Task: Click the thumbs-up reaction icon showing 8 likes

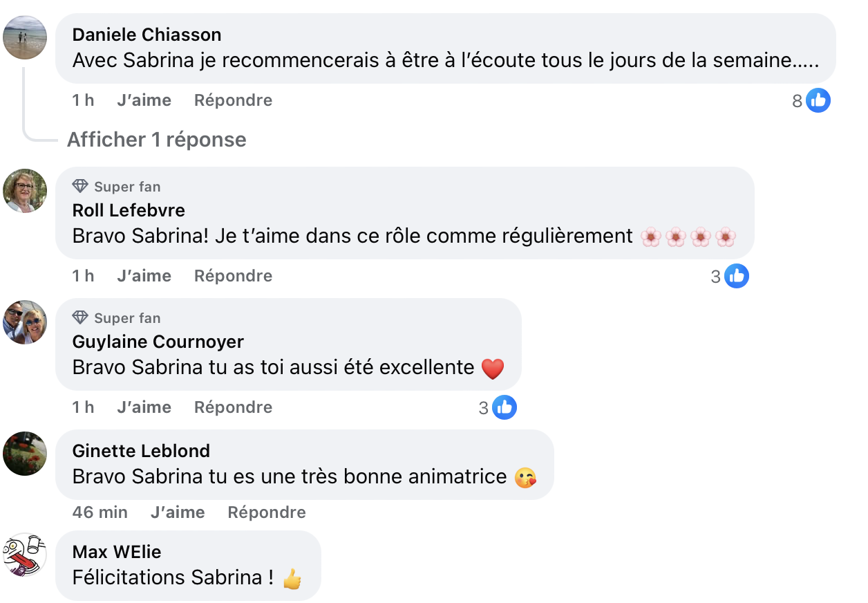Action: [x=818, y=100]
